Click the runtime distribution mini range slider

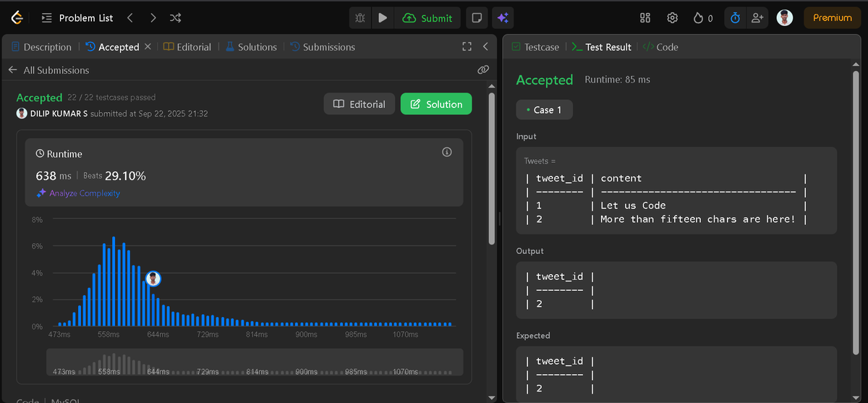pos(255,362)
